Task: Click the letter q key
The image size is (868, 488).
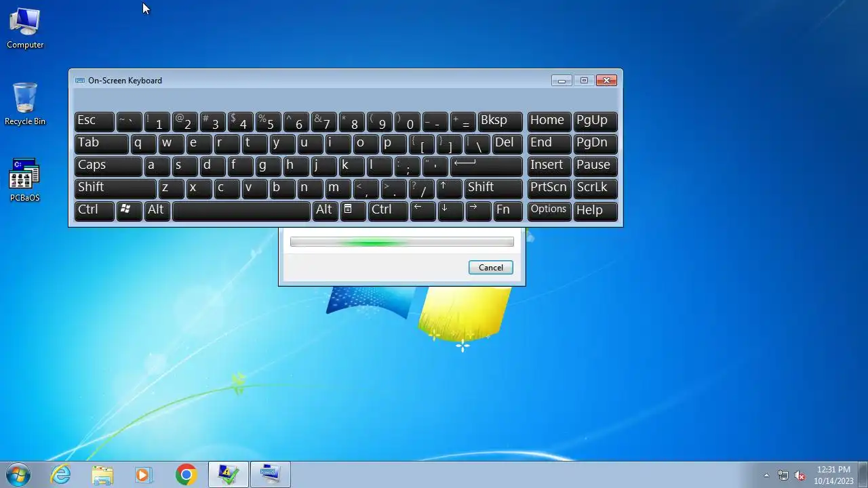Action: click(143, 143)
